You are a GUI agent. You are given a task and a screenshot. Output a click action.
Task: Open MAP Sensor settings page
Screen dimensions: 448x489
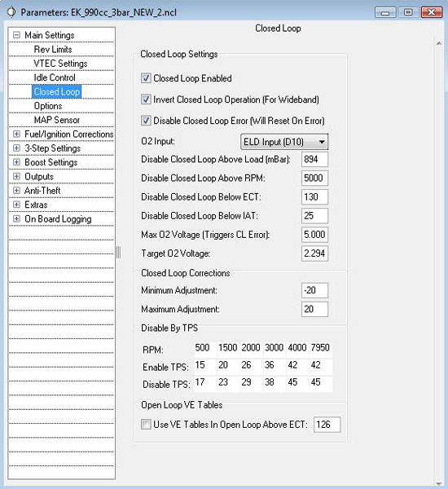click(x=57, y=120)
